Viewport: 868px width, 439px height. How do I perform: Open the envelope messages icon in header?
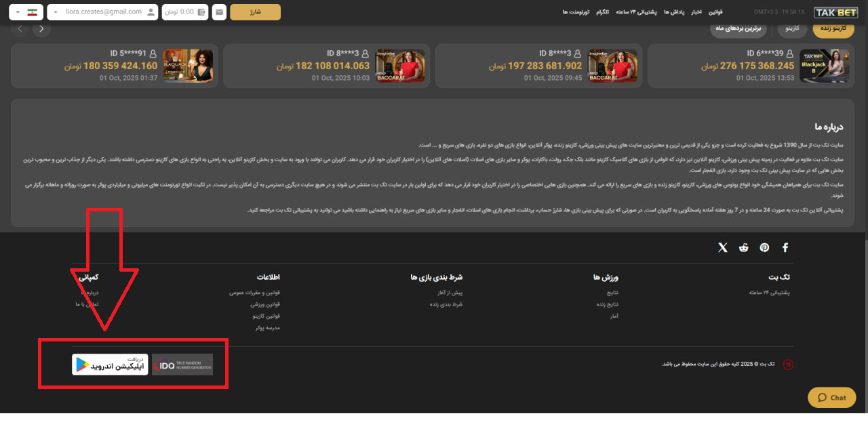tap(219, 12)
